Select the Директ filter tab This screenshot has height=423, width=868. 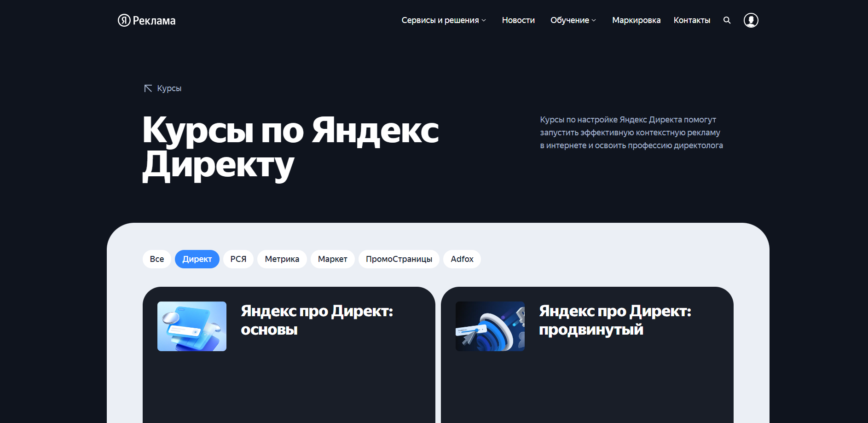(x=197, y=259)
